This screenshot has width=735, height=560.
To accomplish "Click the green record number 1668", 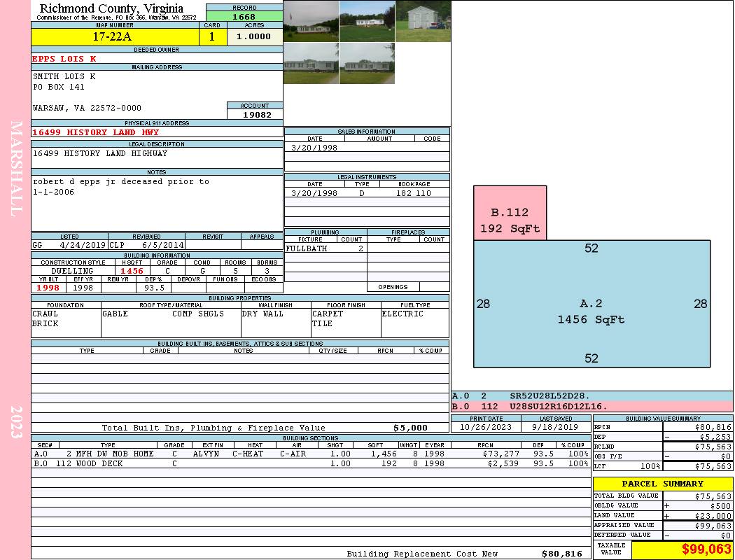I will 244,16.
